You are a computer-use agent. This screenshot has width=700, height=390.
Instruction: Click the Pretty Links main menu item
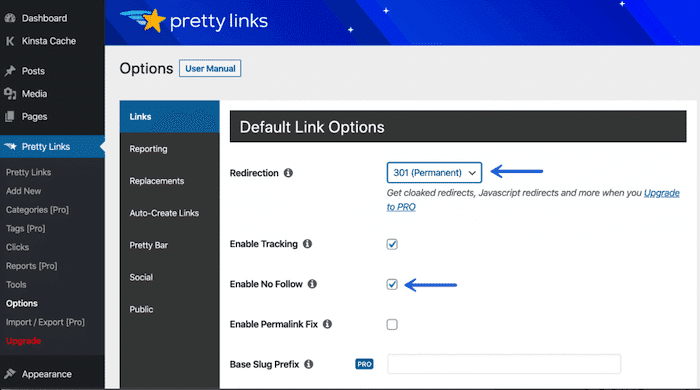coord(52,146)
